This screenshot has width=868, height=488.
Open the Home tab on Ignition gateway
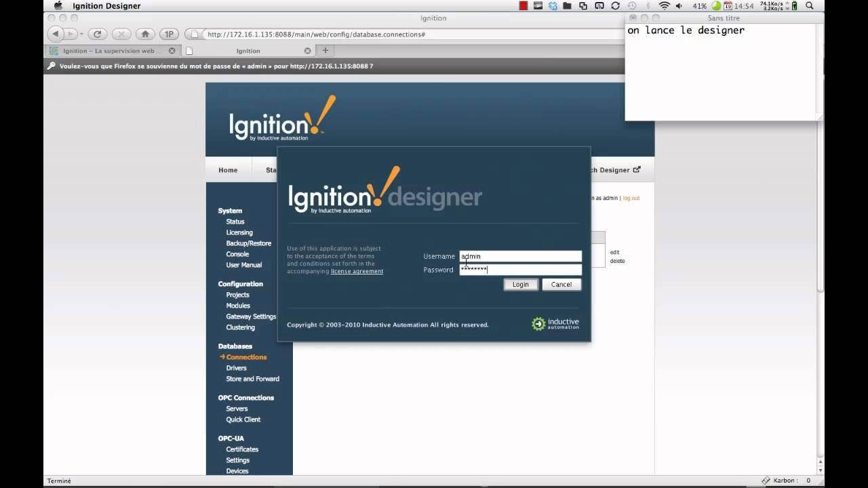click(x=228, y=170)
